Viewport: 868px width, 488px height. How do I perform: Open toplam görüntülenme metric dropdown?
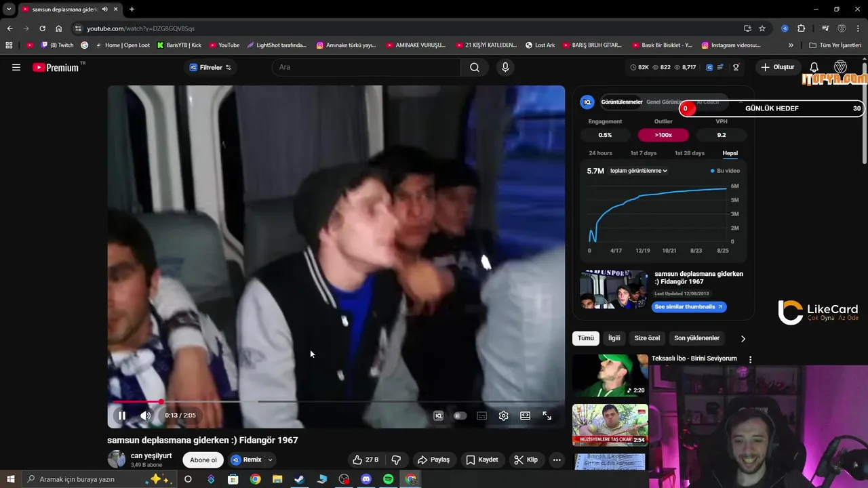point(639,171)
